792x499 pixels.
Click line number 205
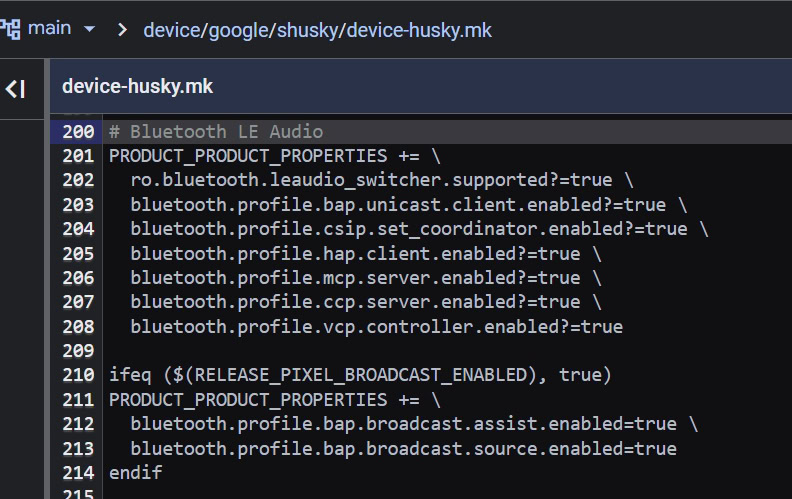[x=78, y=253]
